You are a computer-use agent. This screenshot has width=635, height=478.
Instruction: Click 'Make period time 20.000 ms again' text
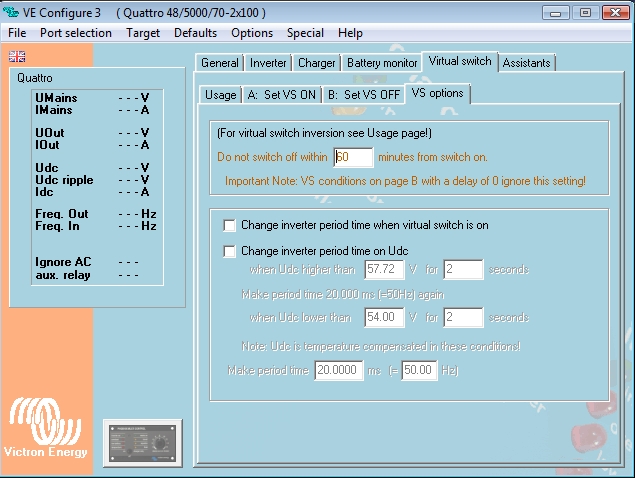343,294
